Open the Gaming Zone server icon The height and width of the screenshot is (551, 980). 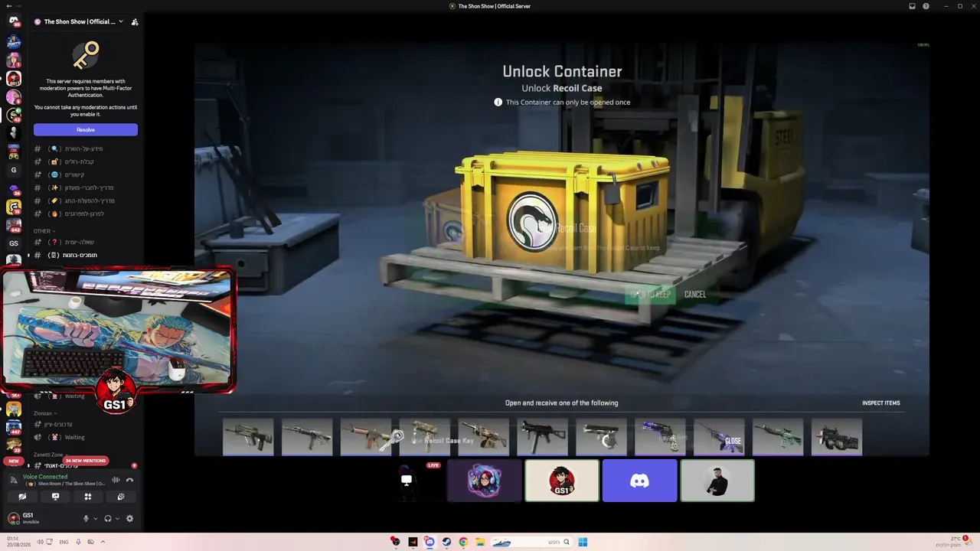[x=13, y=152]
